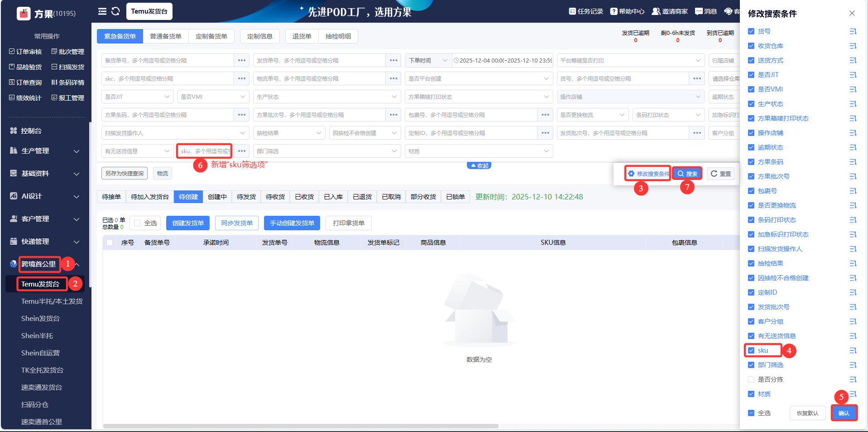Close the 修改搜索条件 panel

(x=852, y=13)
